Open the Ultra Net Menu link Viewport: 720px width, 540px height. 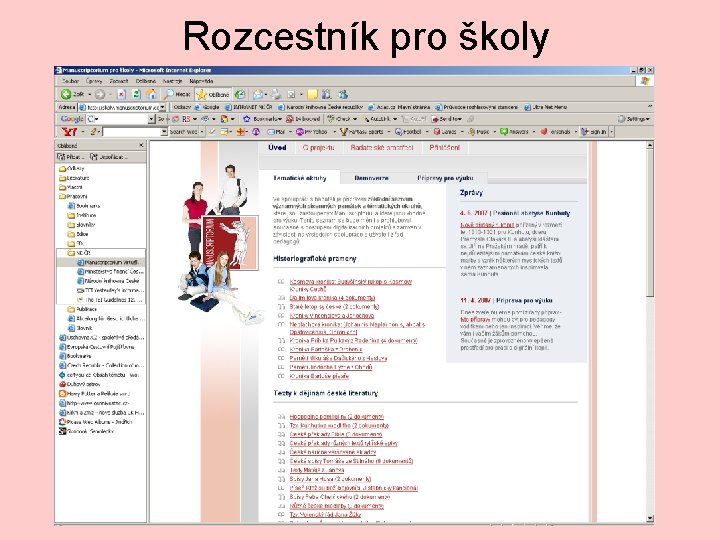[546, 107]
